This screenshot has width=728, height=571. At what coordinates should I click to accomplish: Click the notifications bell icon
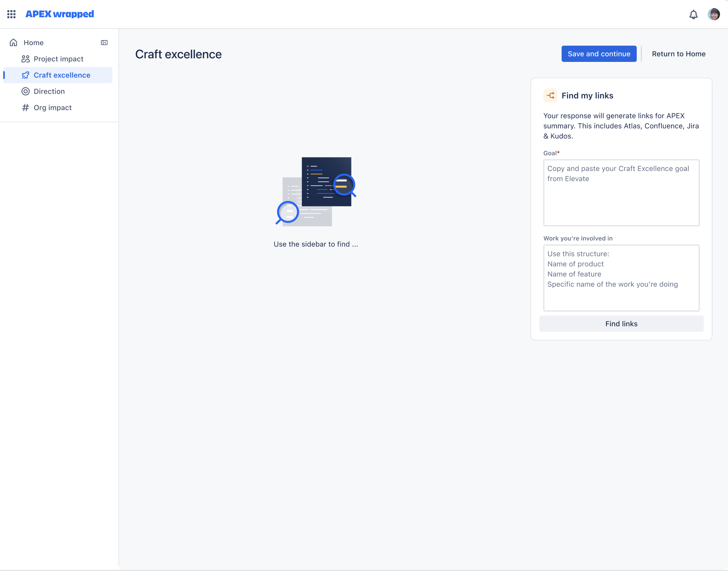[693, 14]
